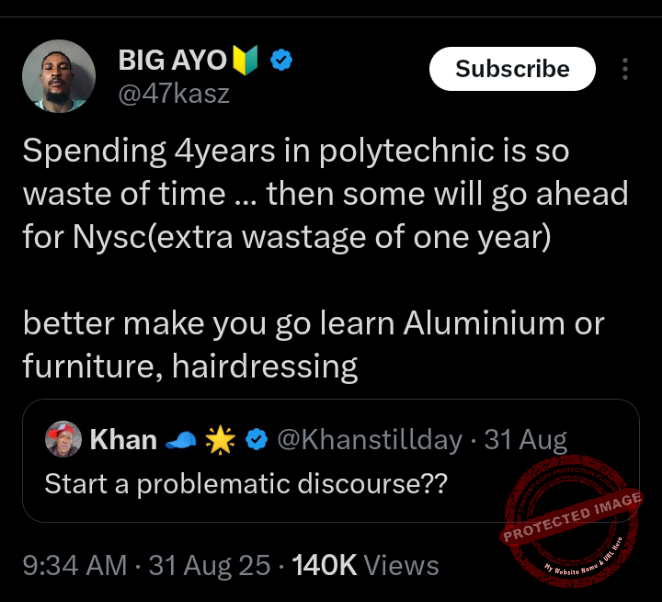The image size is (662, 602).
Task: Click Khan's blue verified checkmark badge
Action: pos(257,440)
